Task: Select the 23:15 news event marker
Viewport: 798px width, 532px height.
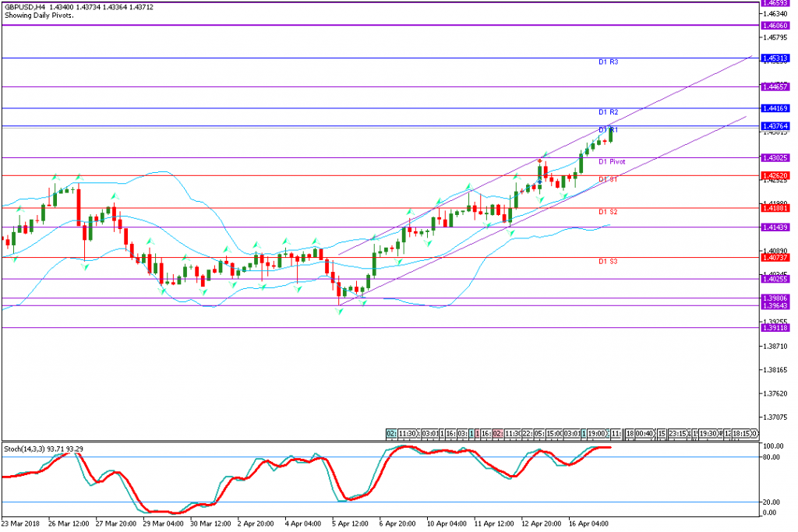Action: click(676, 433)
